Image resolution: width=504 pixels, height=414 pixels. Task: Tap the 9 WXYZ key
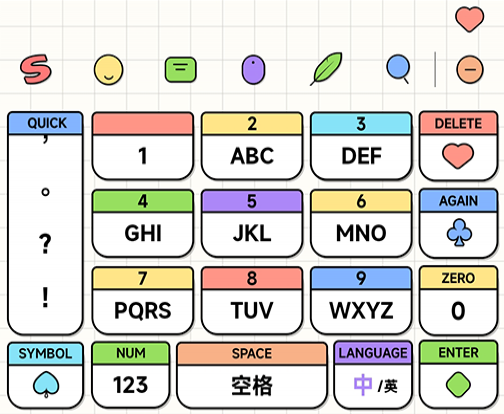pyautogui.click(x=361, y=300)
